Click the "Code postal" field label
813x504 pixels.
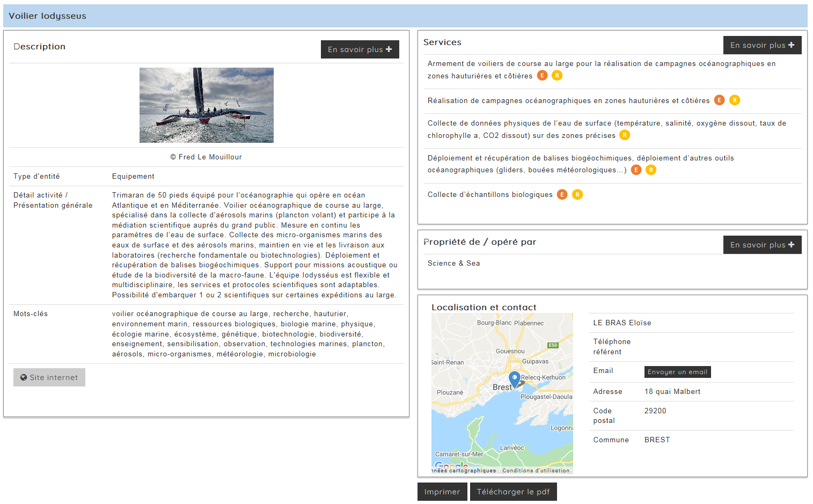tap(604, 416)
